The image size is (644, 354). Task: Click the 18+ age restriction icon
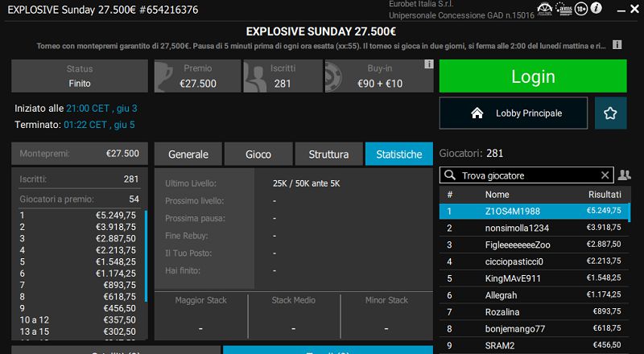point(581,9)
